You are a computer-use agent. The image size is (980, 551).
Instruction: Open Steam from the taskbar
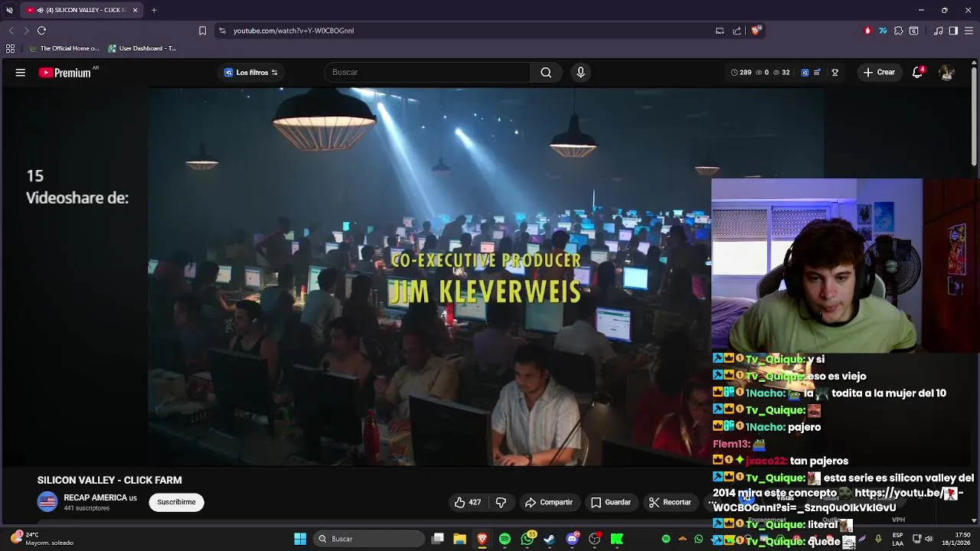pyautogui.click(x=549, y=539)
